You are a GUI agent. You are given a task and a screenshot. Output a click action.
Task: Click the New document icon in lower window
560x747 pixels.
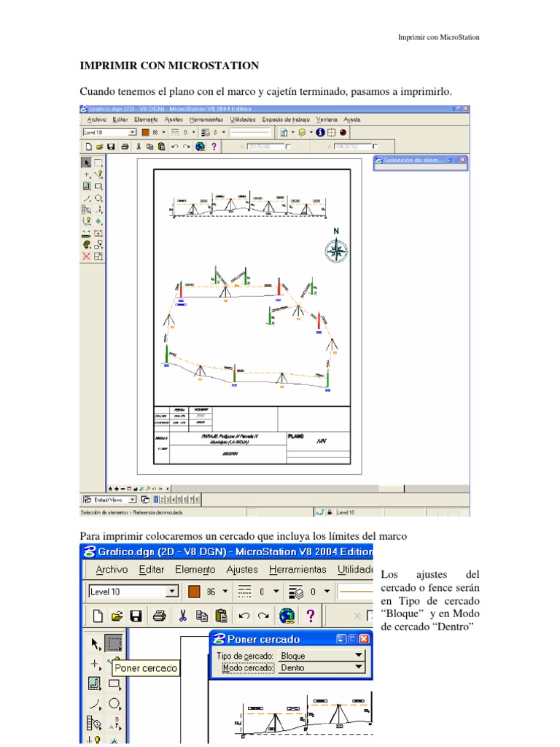[x=98, y=616]
